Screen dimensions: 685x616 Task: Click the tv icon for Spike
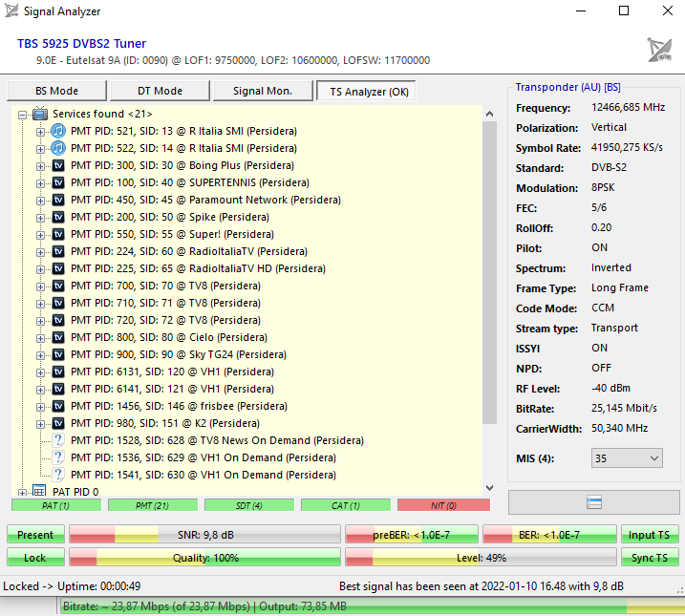[x=58, y=217]
